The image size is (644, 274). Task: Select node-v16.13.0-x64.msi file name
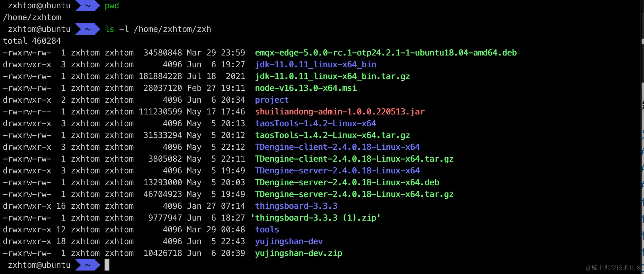(306, 88)
